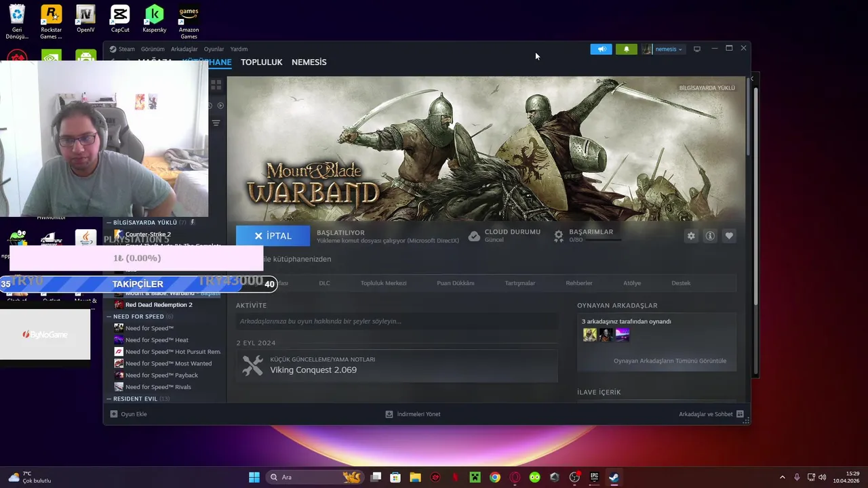Screen dimensions: 868x488
Task: Open the Görünüm menu
Action: click(x=153, y=49)
